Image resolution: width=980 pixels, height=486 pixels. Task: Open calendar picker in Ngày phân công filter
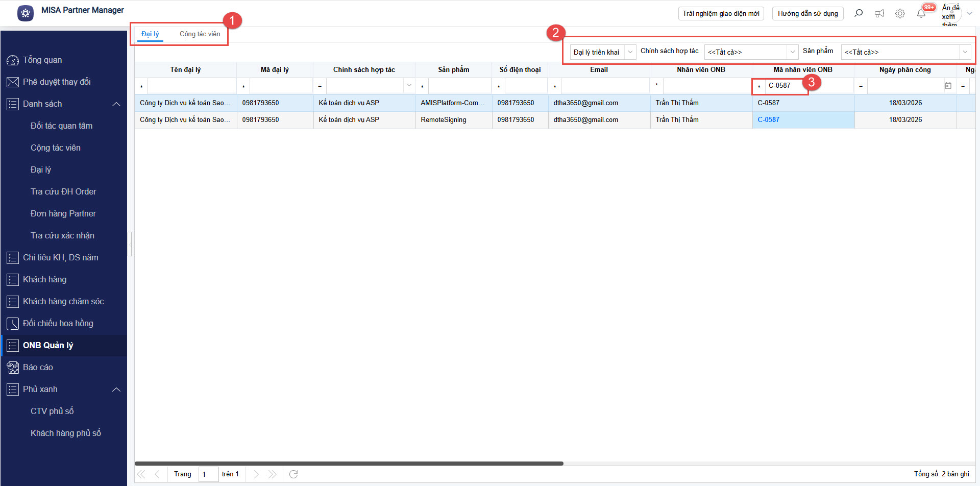(948, 86)
